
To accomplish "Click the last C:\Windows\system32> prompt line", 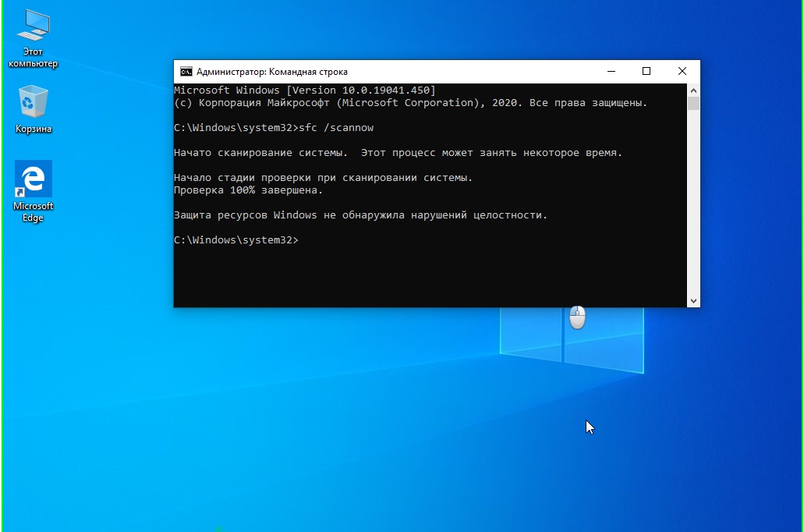I will click(236, 240).
